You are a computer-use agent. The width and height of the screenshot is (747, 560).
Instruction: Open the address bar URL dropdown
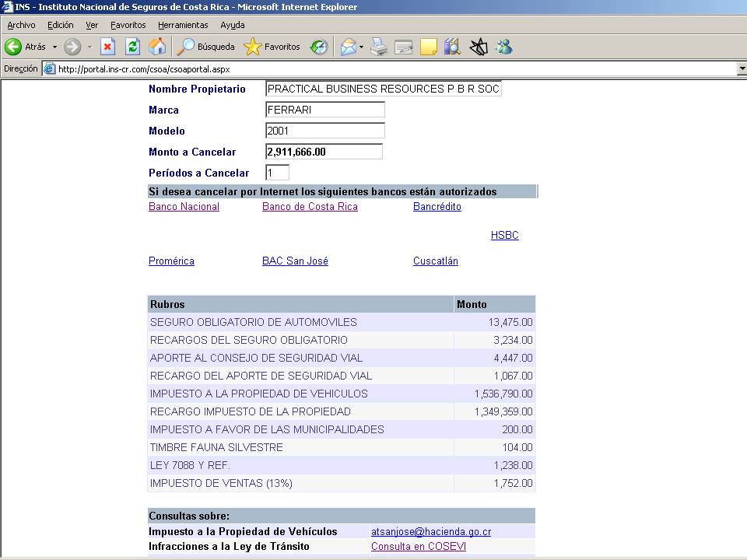[x=741, y=68]
